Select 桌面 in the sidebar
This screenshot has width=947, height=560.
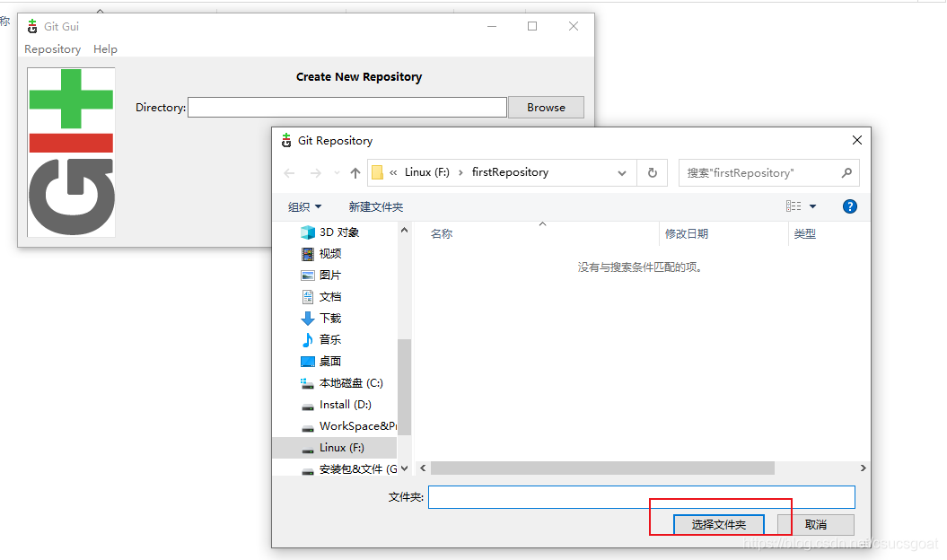[x=330, y=362]
